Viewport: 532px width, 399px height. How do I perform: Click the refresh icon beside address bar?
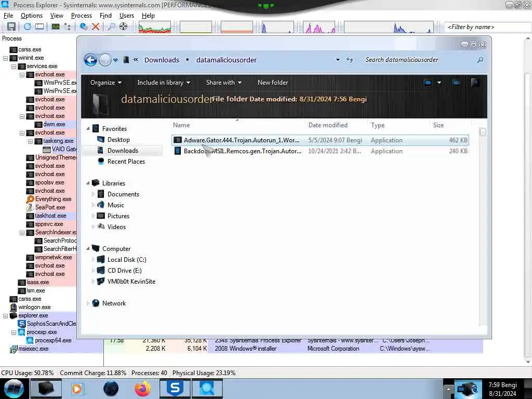click(350, 60)
